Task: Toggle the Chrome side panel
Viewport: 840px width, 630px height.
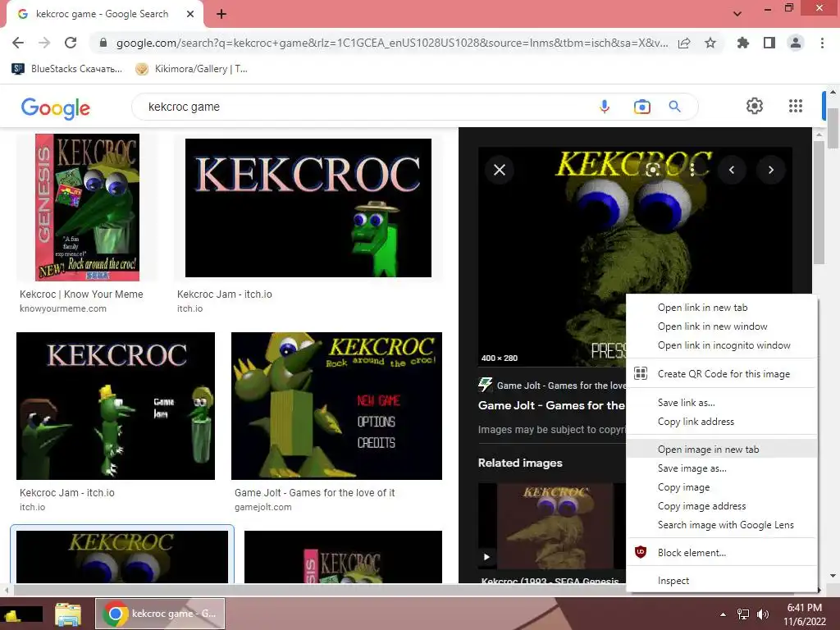Action: 769,43
